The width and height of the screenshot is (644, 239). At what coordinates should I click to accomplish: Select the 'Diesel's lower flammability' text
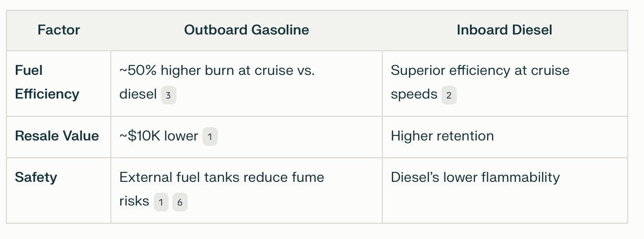pyautogui.click(x=475, y=177)
